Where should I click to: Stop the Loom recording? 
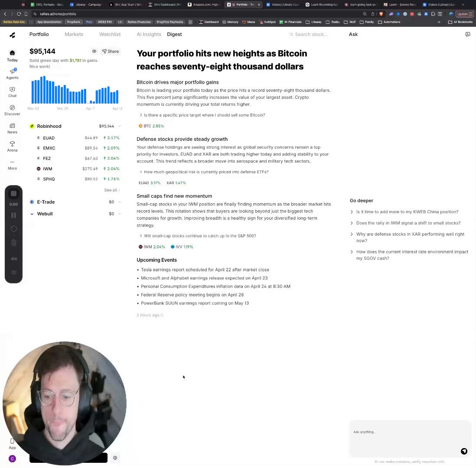[x=14, y=194]
